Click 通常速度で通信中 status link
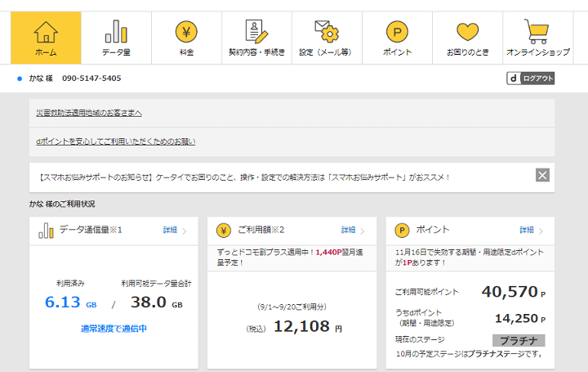The height and width of the screenshot is (372, 588). point(114,329)
